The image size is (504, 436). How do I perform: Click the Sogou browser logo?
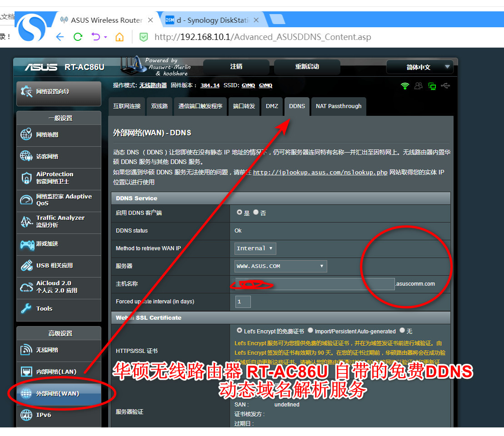(x=31, y=28)
